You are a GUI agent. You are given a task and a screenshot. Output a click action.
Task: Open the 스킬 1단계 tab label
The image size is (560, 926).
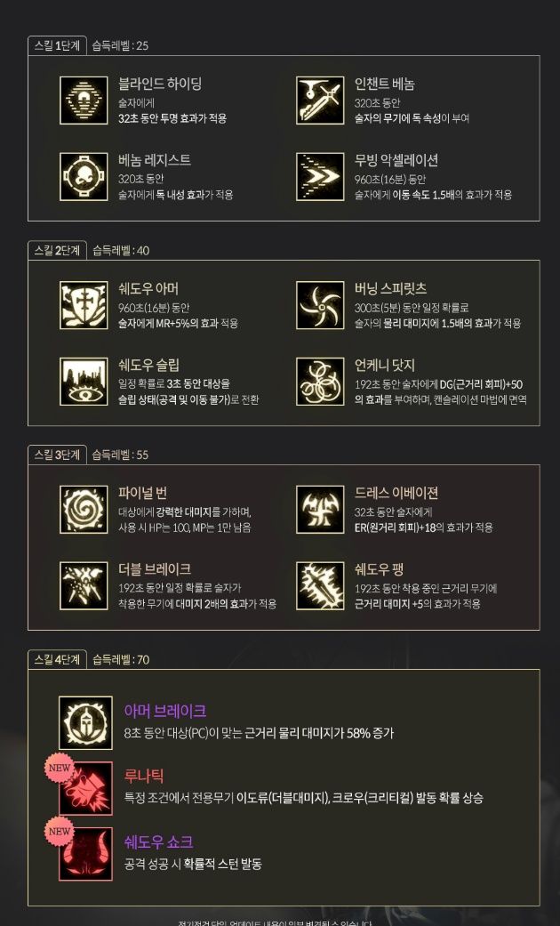pos(57,45)
